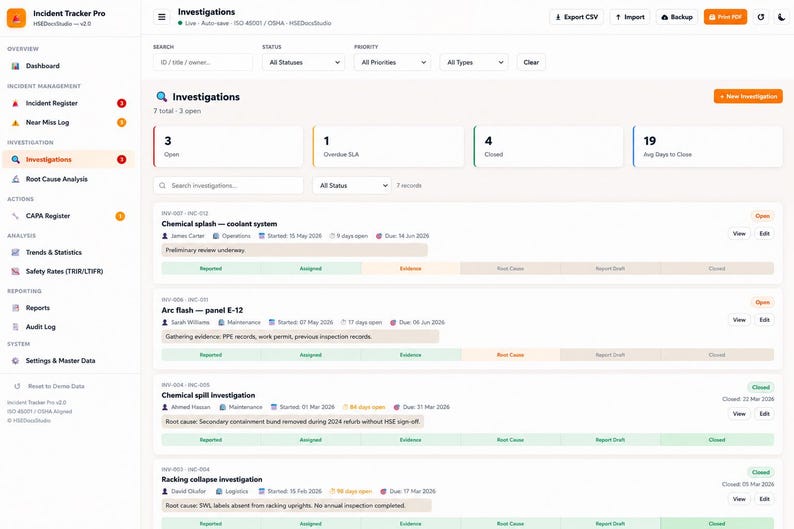Edit the Arc flash panel E-12 investigation
Image resolution: width=794 pixels, height=529 pixels.
(x=765, y=320)
